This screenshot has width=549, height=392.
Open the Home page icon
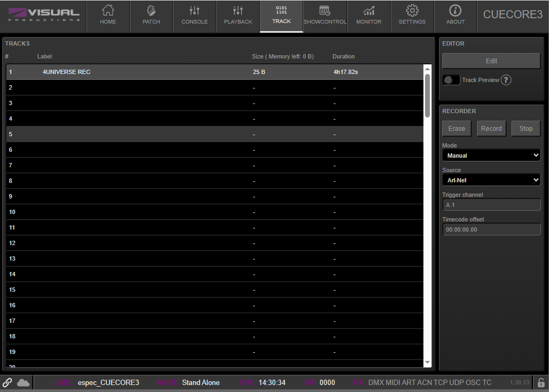108,11
